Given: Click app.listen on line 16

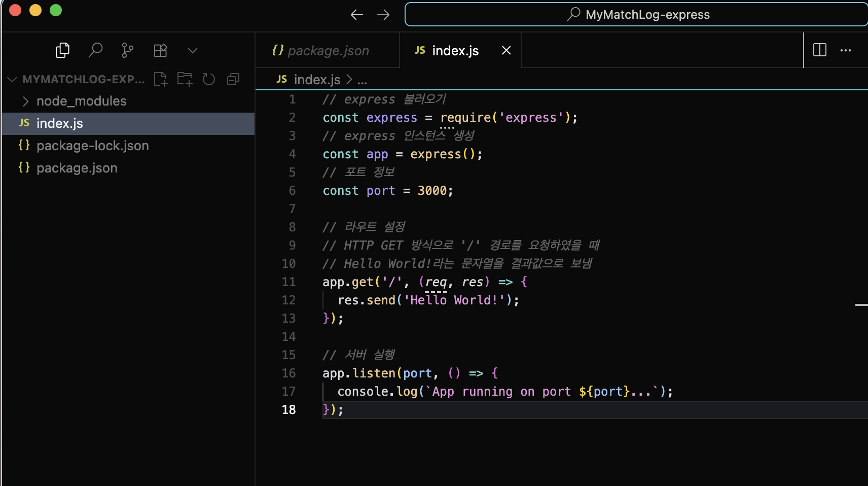Looking at the screenshot, I should coord(359,373).
